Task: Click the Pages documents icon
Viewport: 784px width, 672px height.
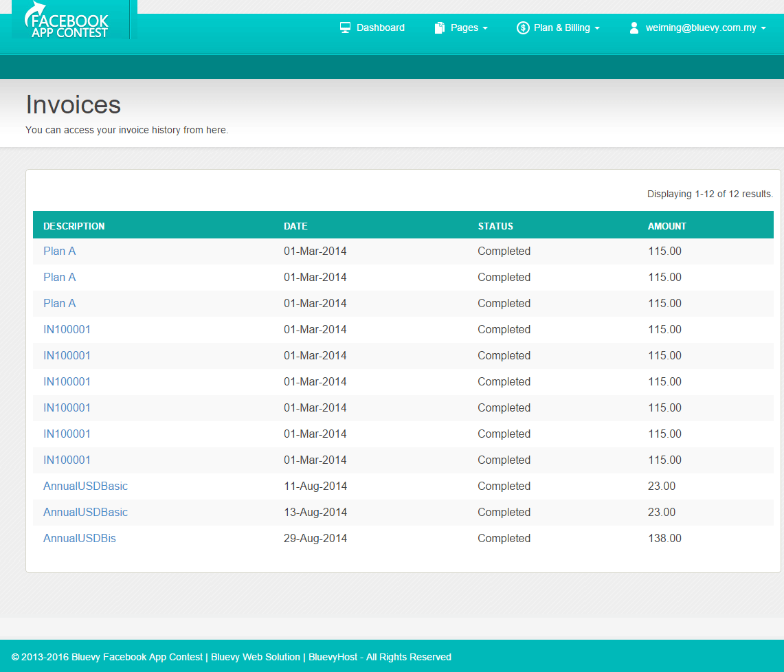Action: click(440, 27)
